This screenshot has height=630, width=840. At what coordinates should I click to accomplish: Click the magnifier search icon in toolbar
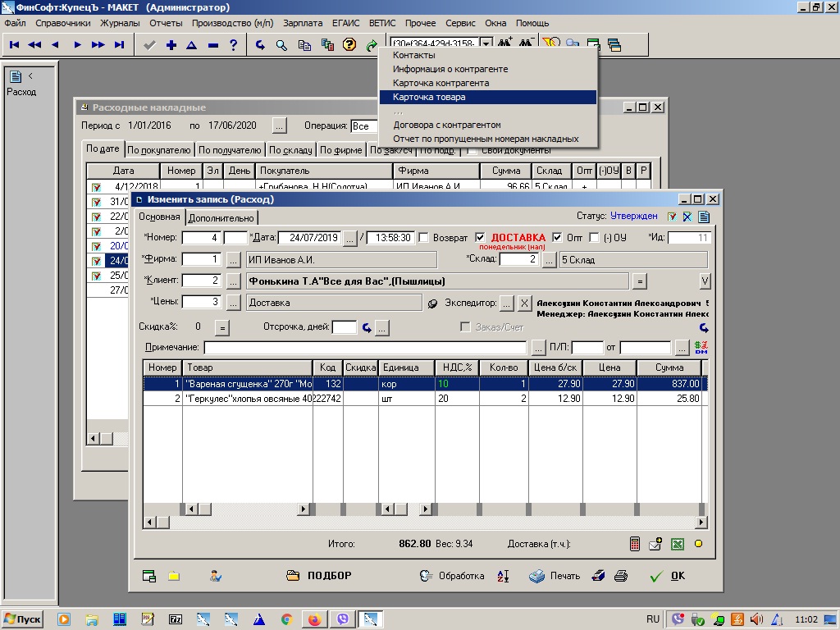(x=281, y=45)
